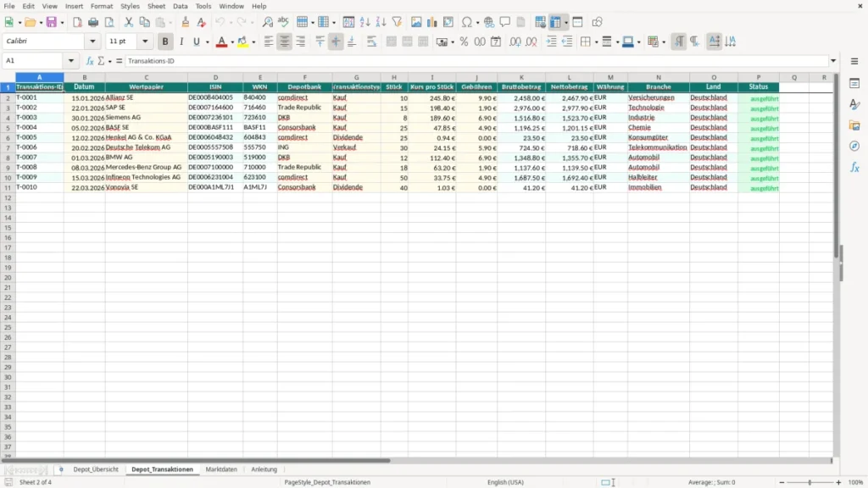Sort descending with Z-A icon
868x488 pixels.
(x=381, y=22)
